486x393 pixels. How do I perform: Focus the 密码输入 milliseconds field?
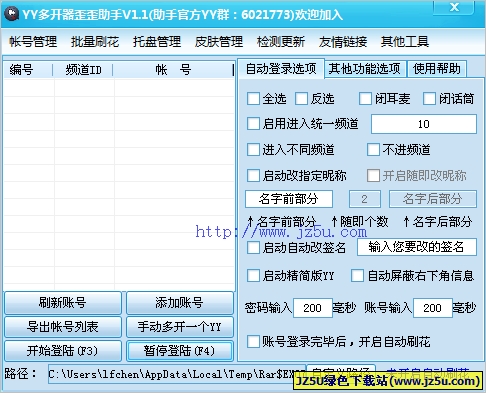[x=312, y=308]
